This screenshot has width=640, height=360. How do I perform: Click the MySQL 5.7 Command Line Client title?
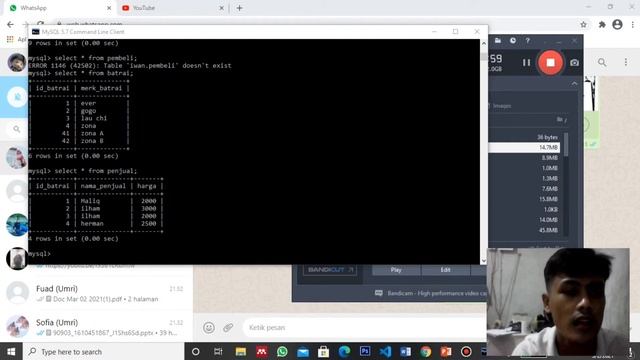pyautogui.click(x=83, y=31)
